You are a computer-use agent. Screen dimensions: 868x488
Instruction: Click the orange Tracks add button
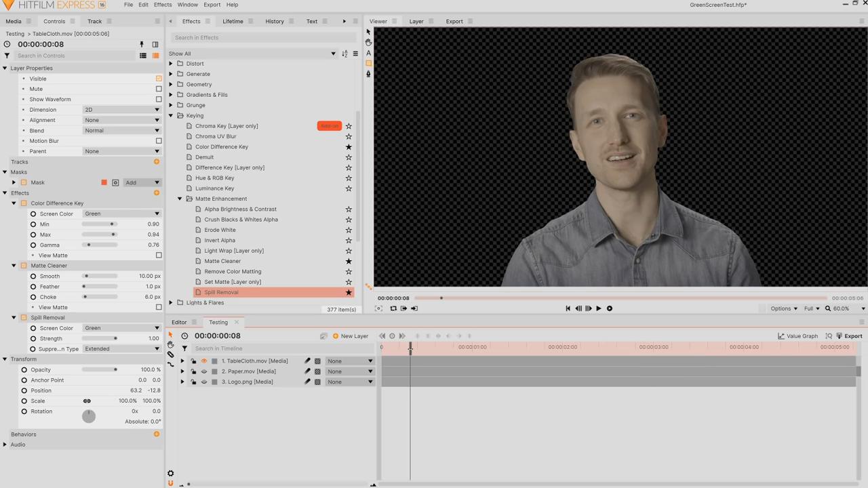pyautogui.click(x=157, y=162)
